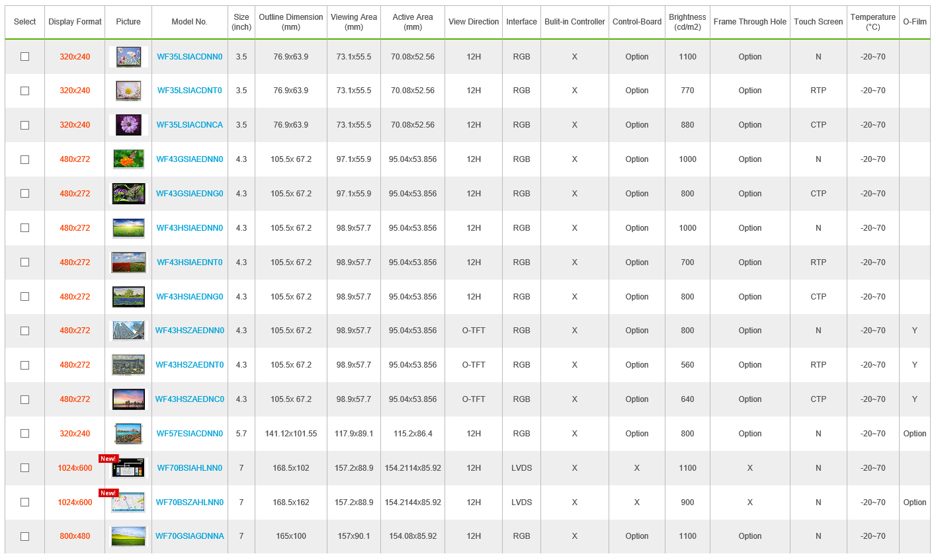This screenshot has height=560, width=936.
Task: Check the box for WF70GSIAGDNNA
Action: pyautogui.click(x=24, y=536)
